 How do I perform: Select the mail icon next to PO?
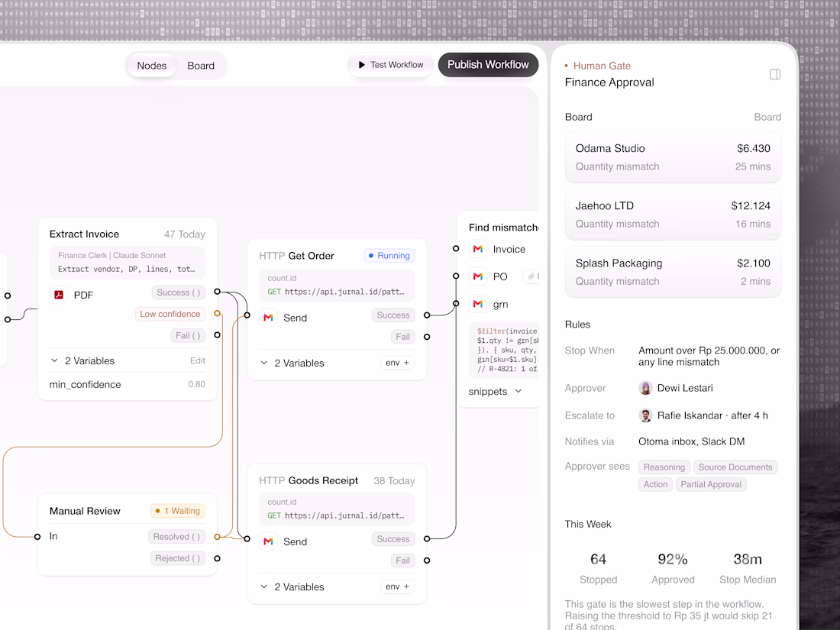(478, 276)
